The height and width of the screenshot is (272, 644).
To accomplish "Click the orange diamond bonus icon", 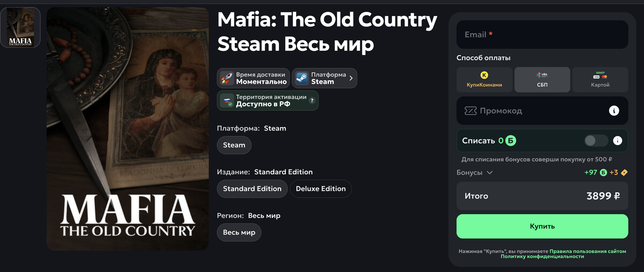I will click(x=624, y=173).
